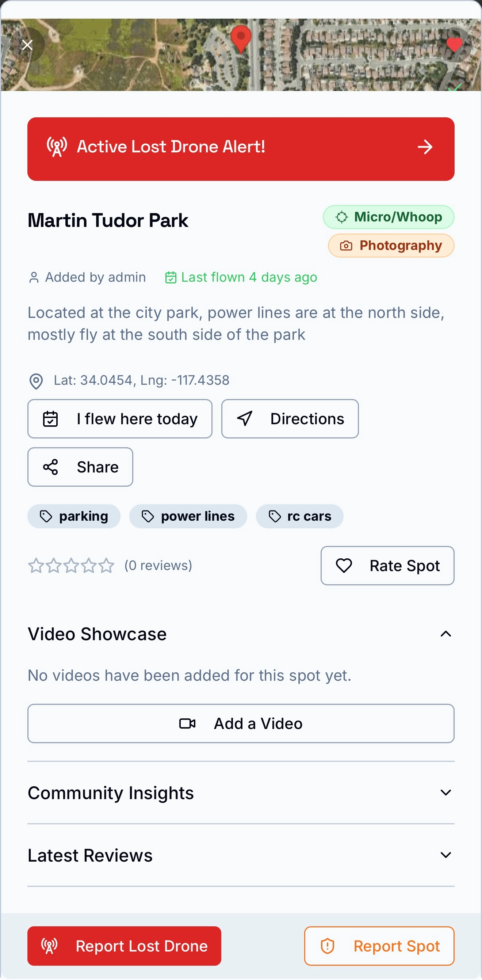Click the tag icon on power lines
Viewport: 482px width, 980px height.
click(x=148, y=516)
